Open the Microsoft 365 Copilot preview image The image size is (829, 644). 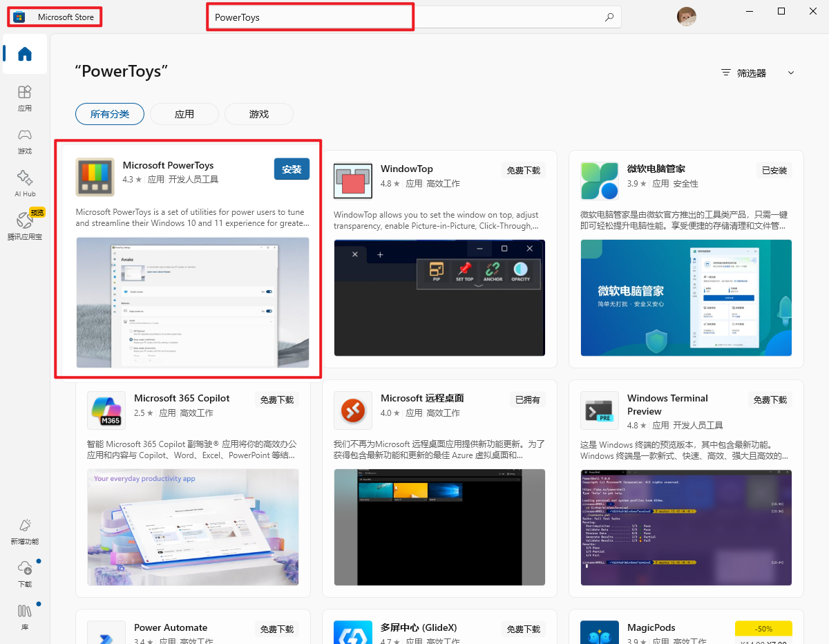(193, 527)
